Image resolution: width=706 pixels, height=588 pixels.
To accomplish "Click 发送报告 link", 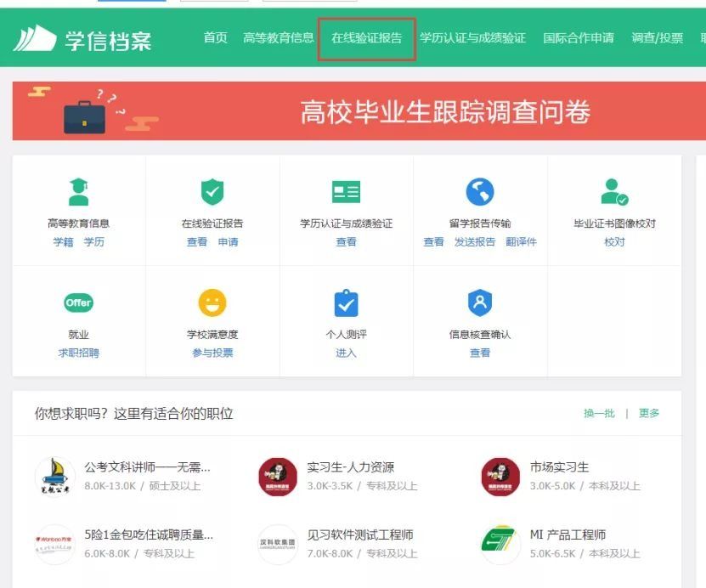I will (x=475, y=242).
